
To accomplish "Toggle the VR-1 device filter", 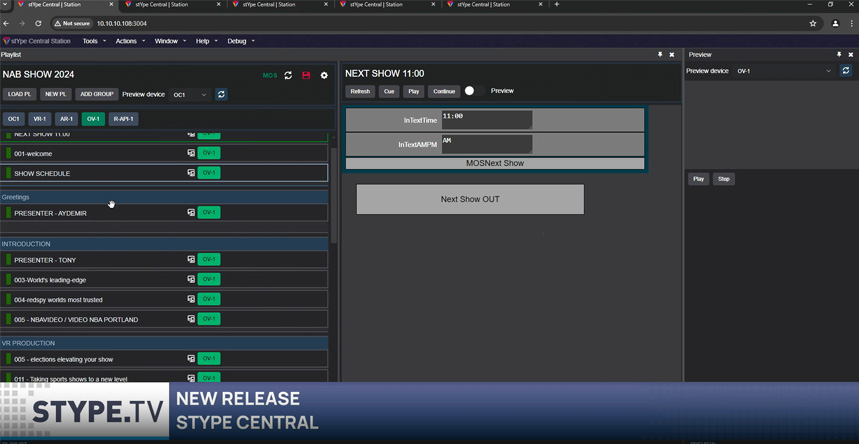I will click(x=40, y=119).
